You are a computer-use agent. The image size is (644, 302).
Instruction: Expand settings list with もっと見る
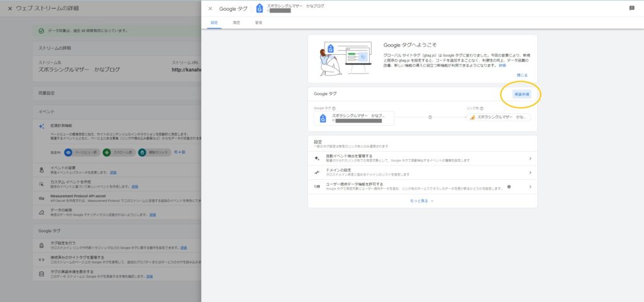tap(423, 201)
